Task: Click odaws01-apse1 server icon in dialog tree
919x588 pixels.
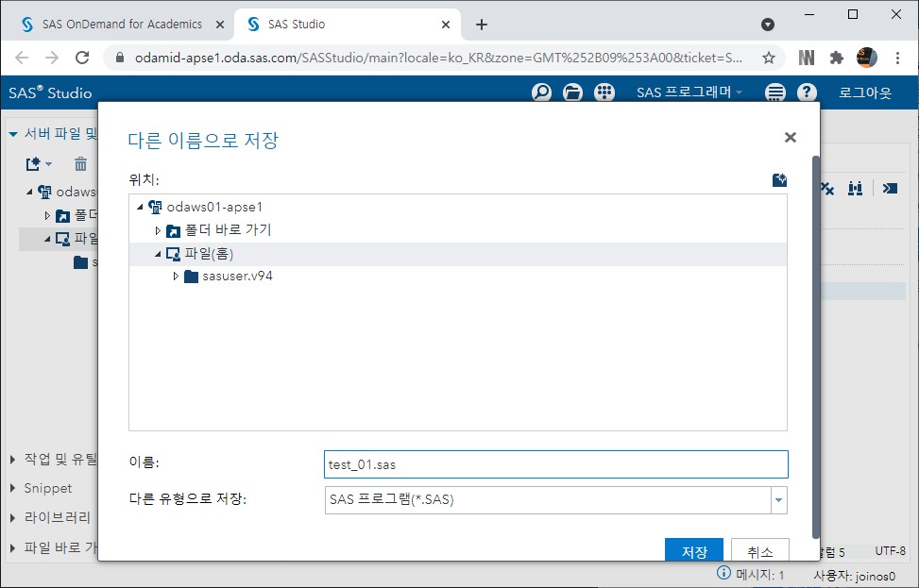Action: pos(155,207)
